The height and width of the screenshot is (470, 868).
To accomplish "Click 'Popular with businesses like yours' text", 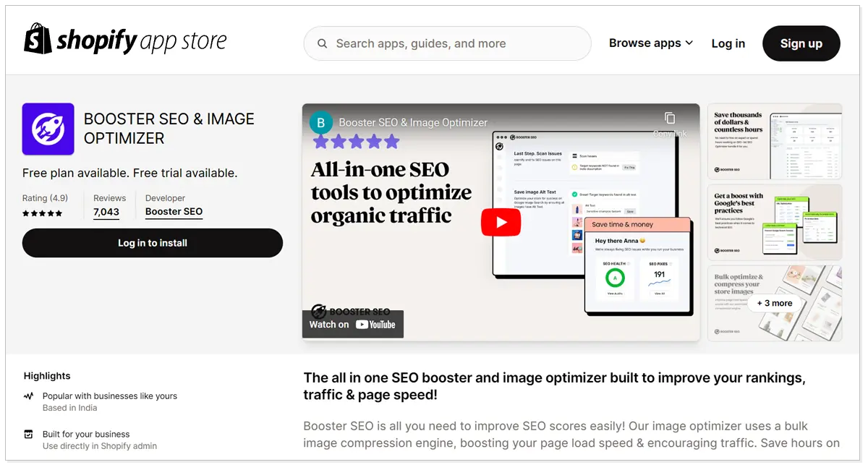I will 110,396.
